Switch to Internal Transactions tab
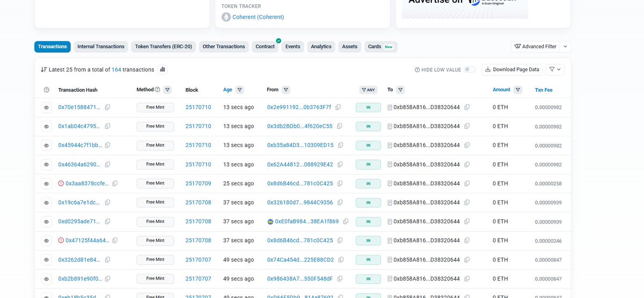644x298 pixels. 101,47
